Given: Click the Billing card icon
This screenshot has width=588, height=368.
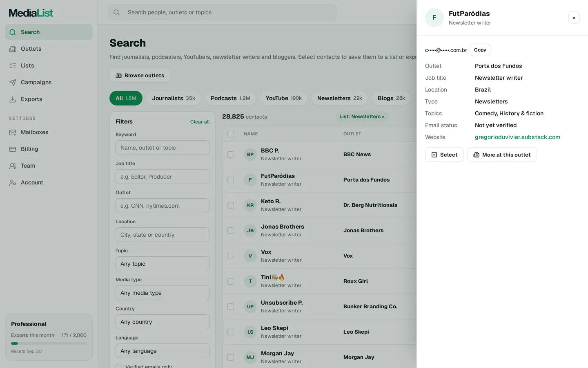Looking at the screenshot, I should pos(13,149).
